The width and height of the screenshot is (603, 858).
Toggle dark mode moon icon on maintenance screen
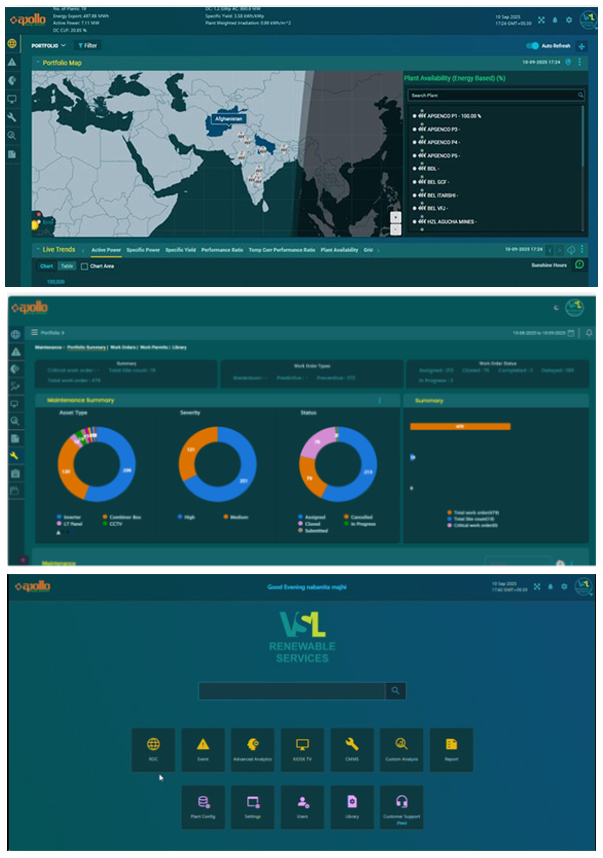[556, 308]
